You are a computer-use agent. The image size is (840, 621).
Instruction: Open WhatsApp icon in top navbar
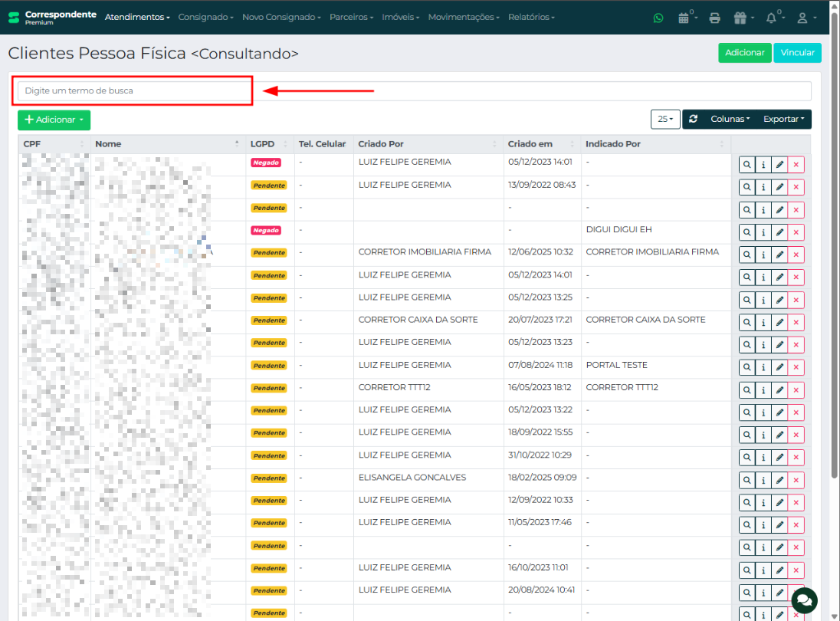pos(658,18)
